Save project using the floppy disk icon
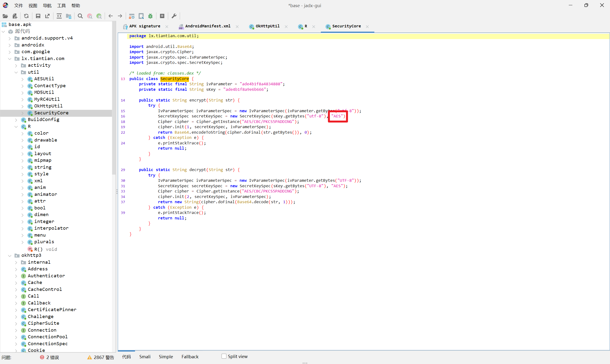Viewport: 610px width, 364px height. [38, 16]
